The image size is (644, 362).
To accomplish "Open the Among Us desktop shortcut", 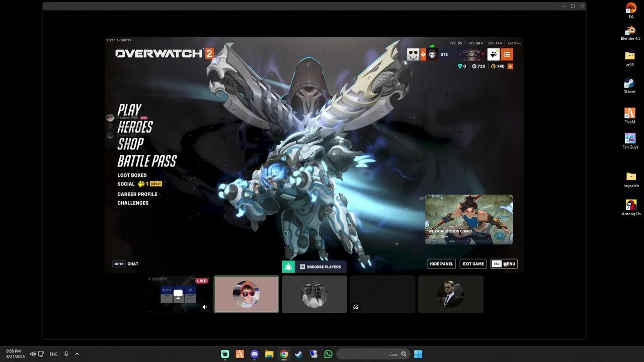I will click(x=631, y=208).
